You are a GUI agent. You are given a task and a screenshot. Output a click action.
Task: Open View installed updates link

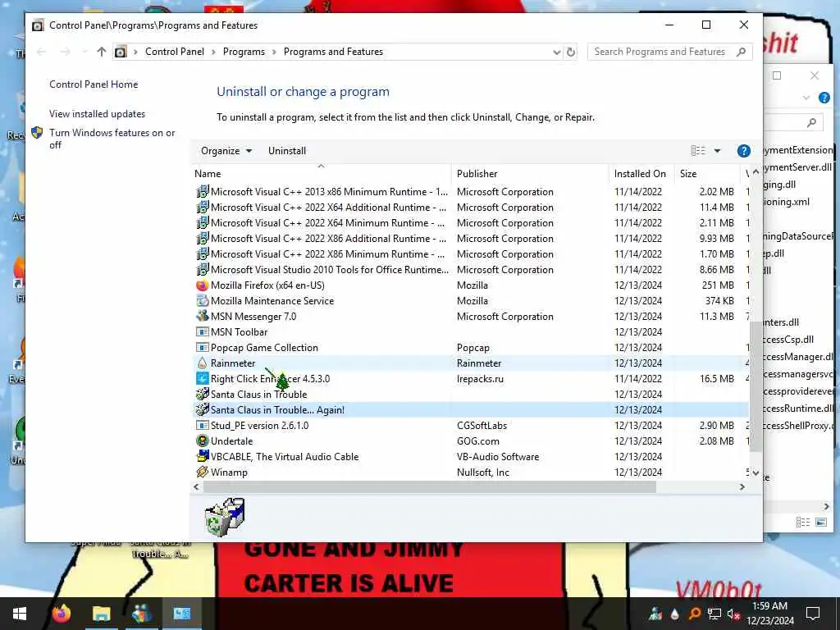click(97, 114)
